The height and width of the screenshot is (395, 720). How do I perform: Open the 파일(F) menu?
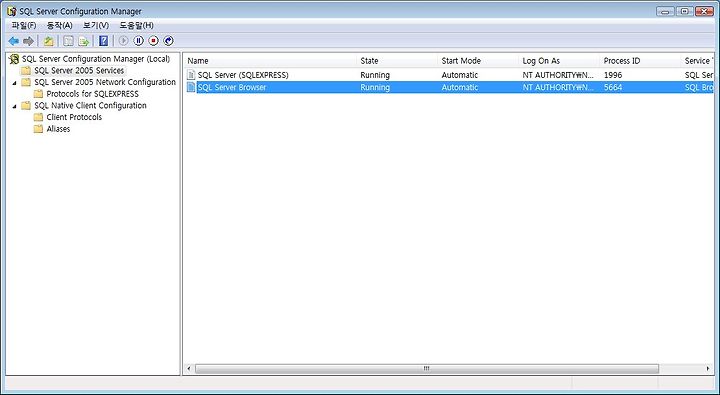click(x=24, y=25)
